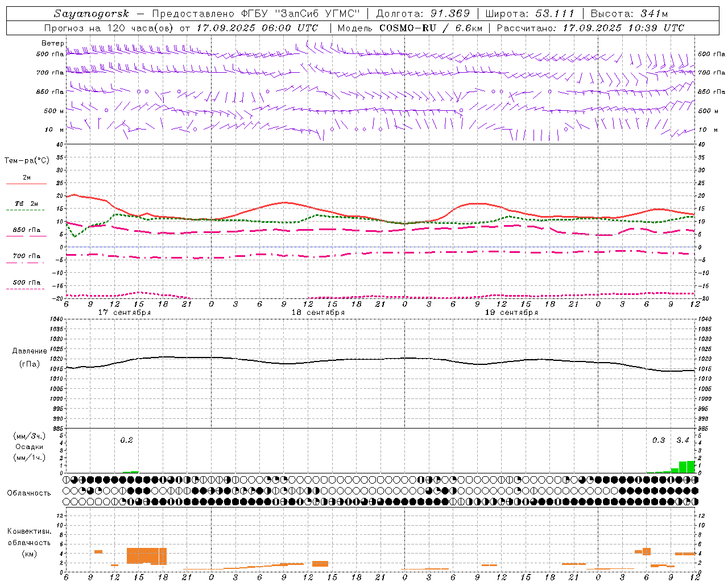Click the date label 17 сентября
This screenshot has height=582, width=728.
click(125, 313)
